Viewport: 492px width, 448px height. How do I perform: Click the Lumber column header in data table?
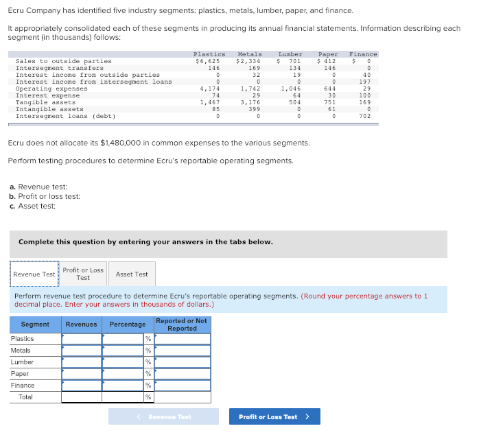[290, 54]
